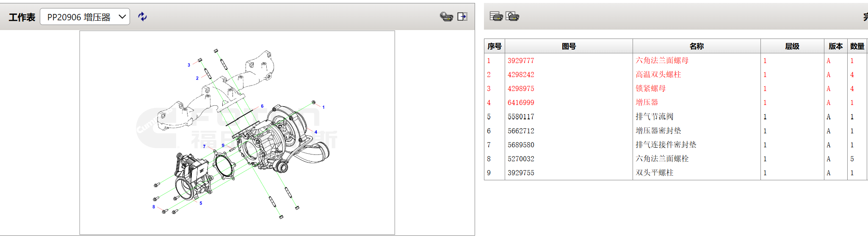This screenshot has height=237, width=868.
Task: Click the second print icon above the table
Action: pos(512,16)
